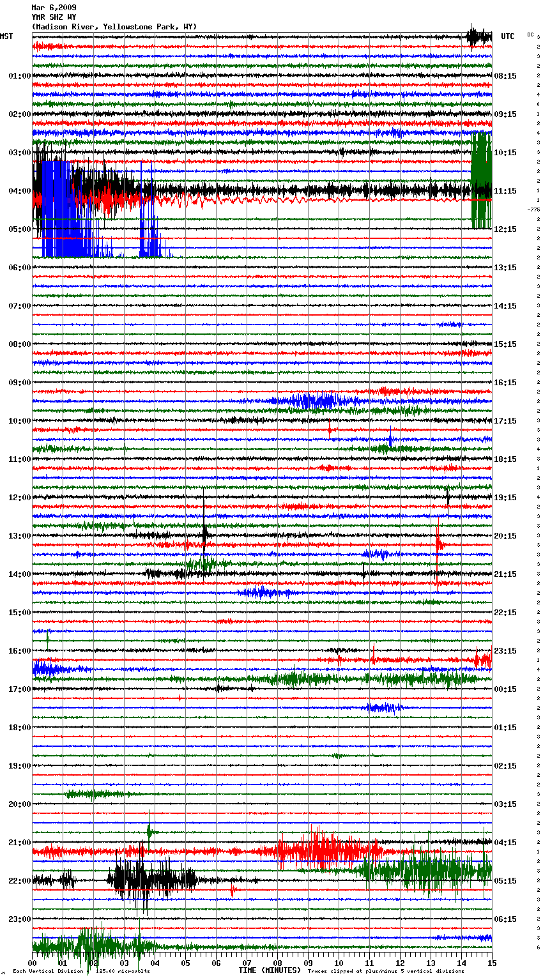Click the '13:00' MST hour label

pos(19,536)
